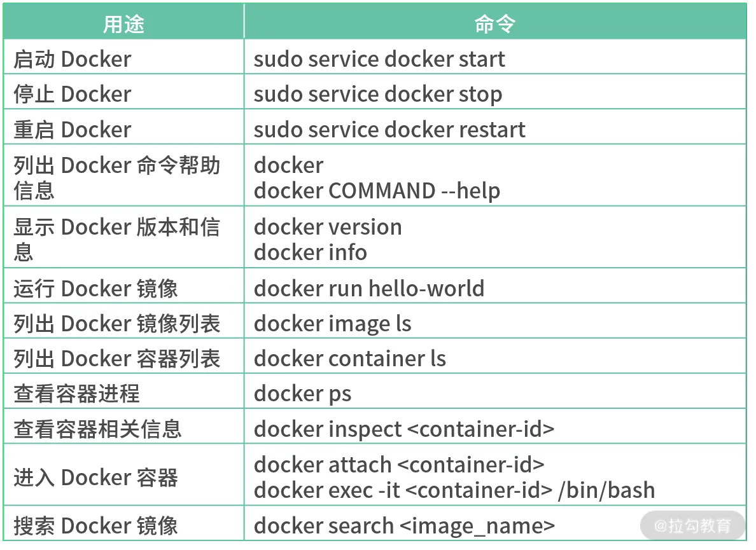
Task: Select the docker version command
Action: tap(328, 227)
